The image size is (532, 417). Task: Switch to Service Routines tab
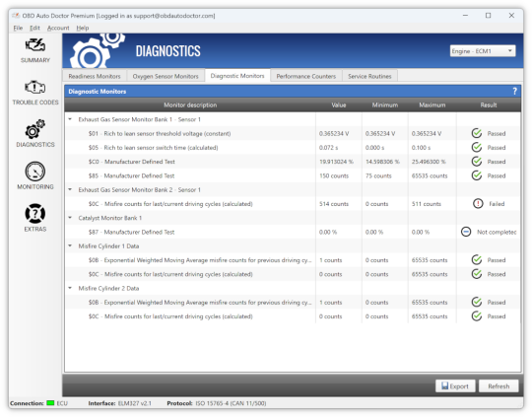369,76
